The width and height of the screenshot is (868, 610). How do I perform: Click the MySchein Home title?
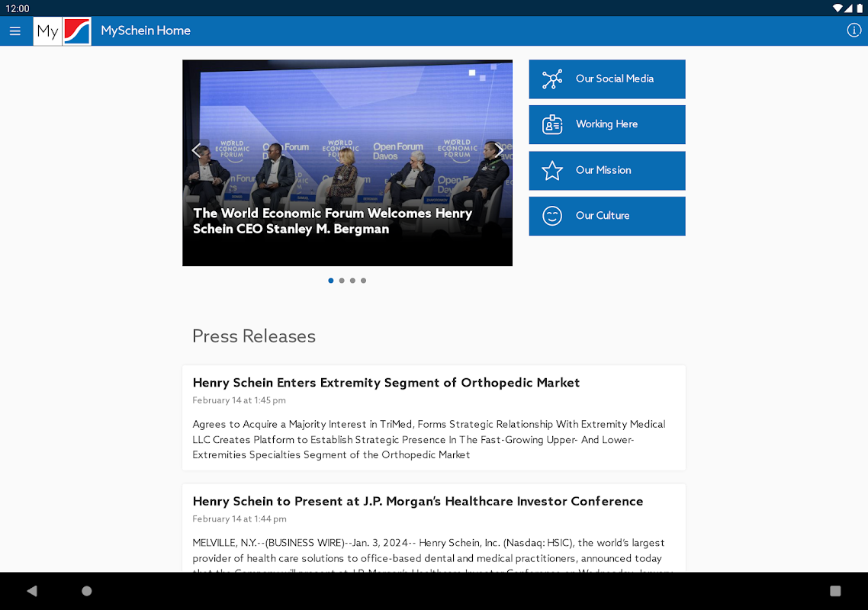click(146, 30)
